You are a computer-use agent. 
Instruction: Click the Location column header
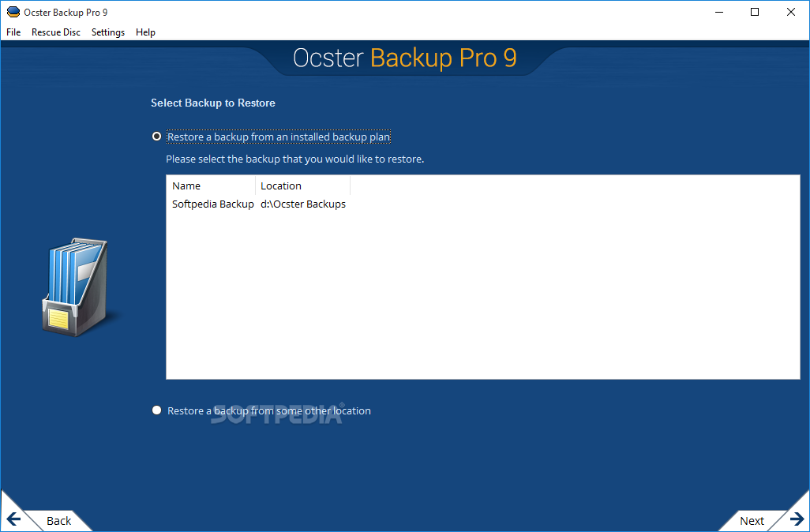[302, 186]
